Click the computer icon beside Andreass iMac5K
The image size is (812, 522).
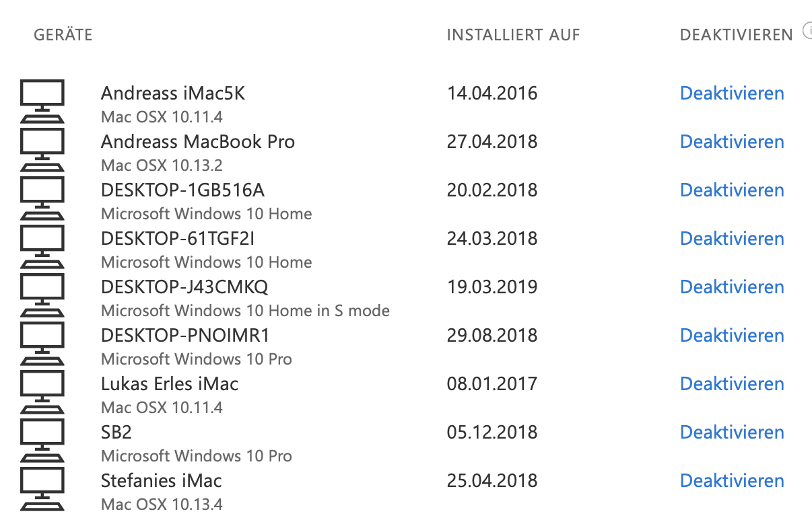42,101
